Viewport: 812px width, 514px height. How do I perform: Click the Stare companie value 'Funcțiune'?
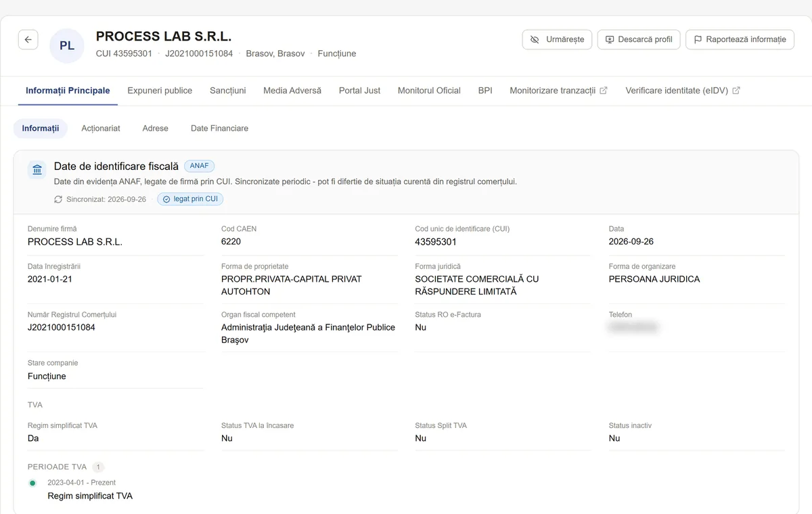pyautogui.click(x=47, y=377)
